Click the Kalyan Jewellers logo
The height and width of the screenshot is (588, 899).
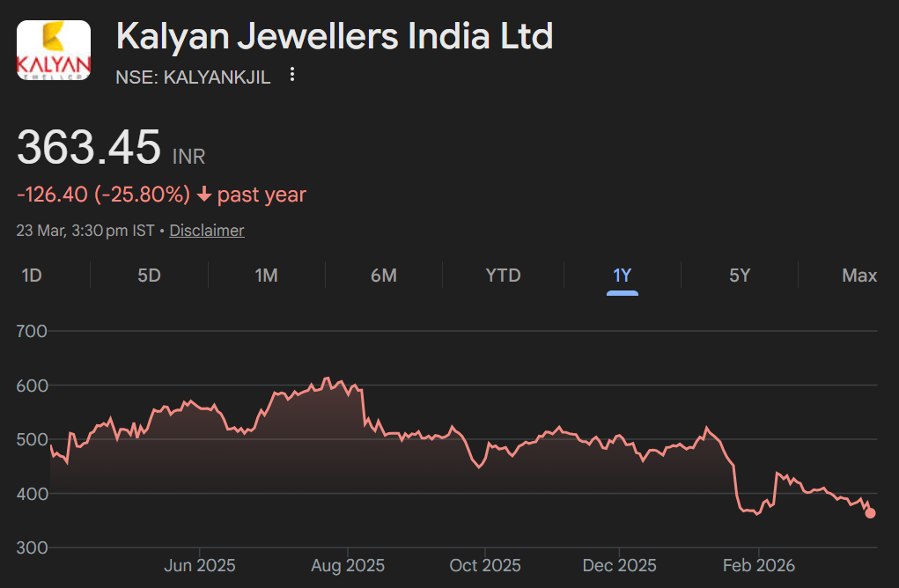(53, 49)
